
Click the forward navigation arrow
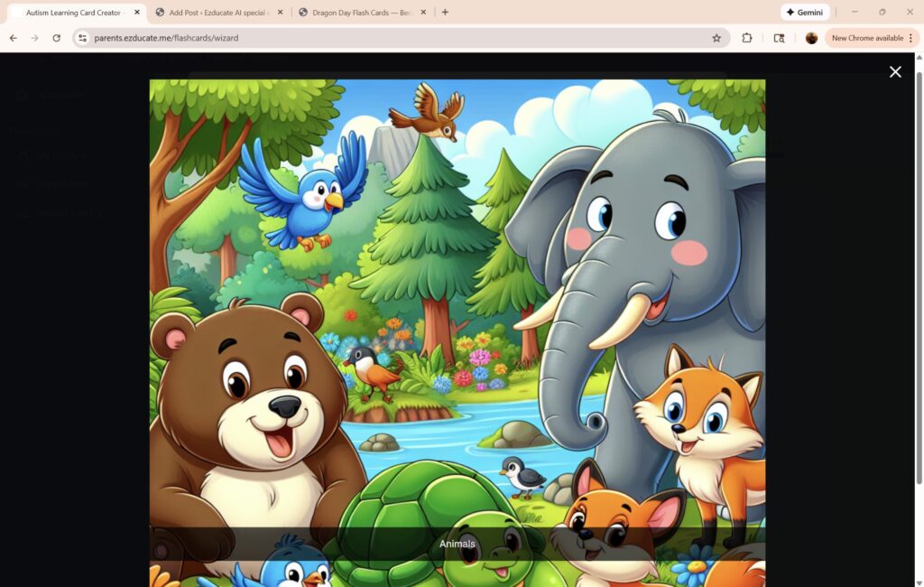34,38
